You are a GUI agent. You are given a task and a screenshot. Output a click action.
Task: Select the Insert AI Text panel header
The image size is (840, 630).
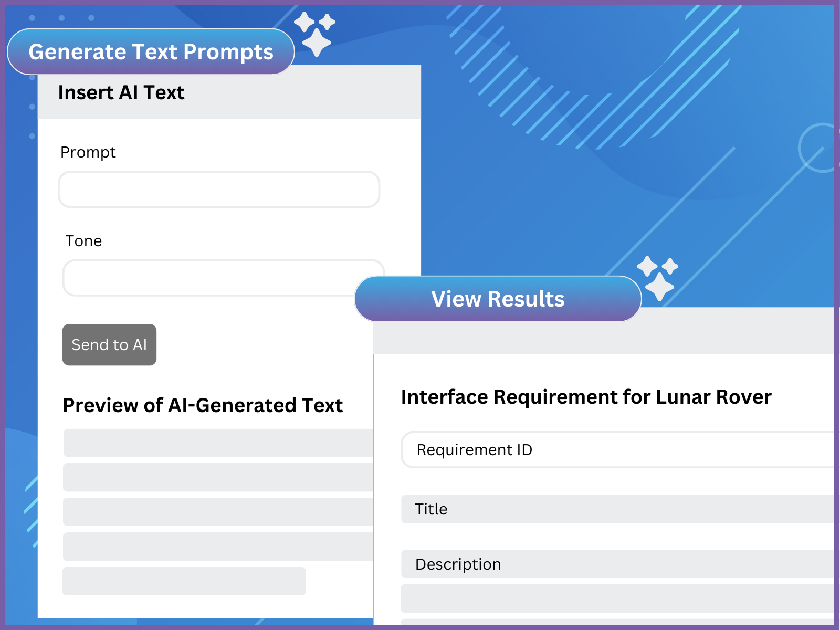coord(121,92)
